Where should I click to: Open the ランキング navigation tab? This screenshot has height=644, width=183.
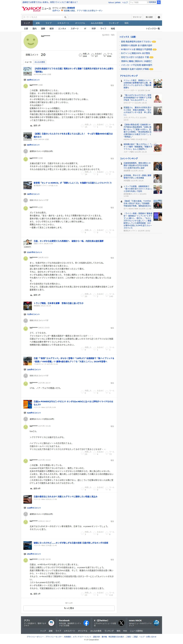pos(114,23)
